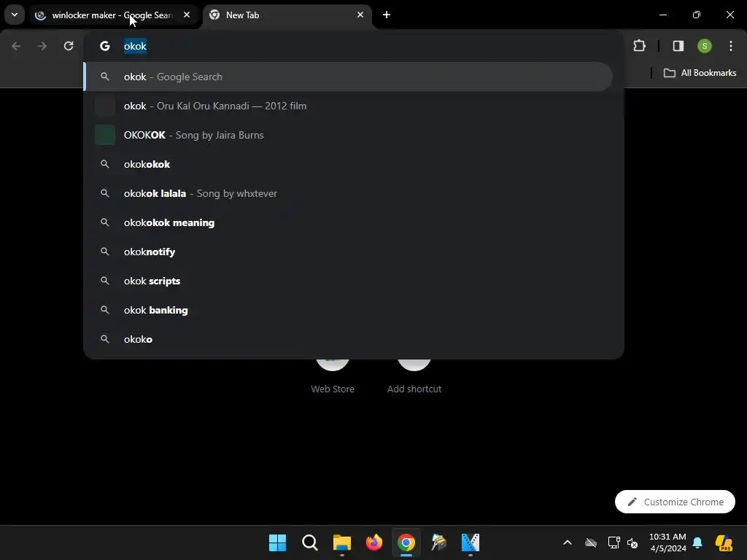Open the Windows Start menu
The width and height of the screenshot is (747, 560).
click(277, 542)
